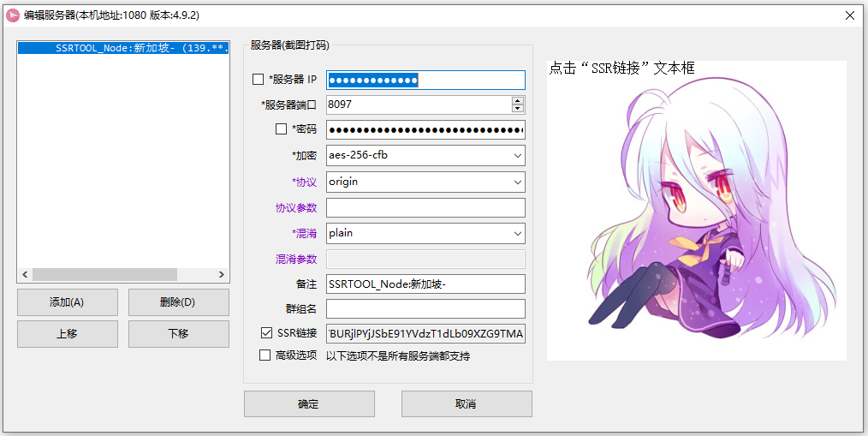The image size is (868, 436).
Task: Decrease server port with down arrow
Action: (x=518, y=109)
